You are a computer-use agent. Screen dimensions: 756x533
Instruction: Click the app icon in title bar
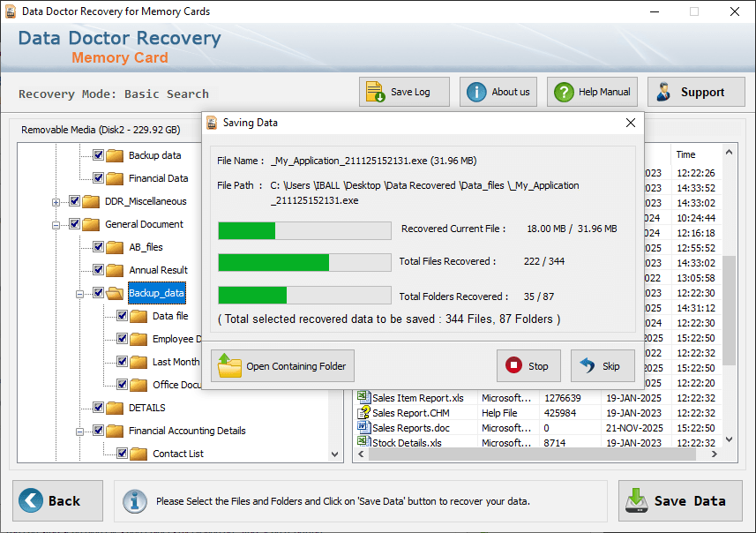[x=10, y=11]
